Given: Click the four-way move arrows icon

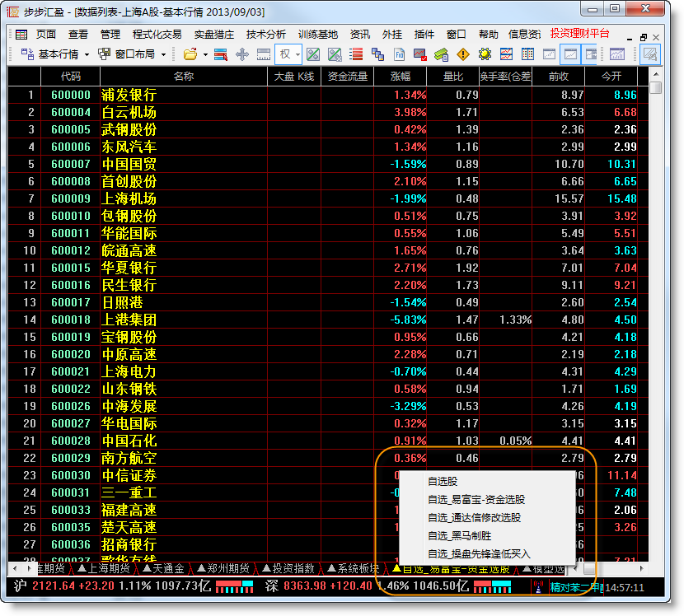Looking at the screenshot, I should (242, 54).
